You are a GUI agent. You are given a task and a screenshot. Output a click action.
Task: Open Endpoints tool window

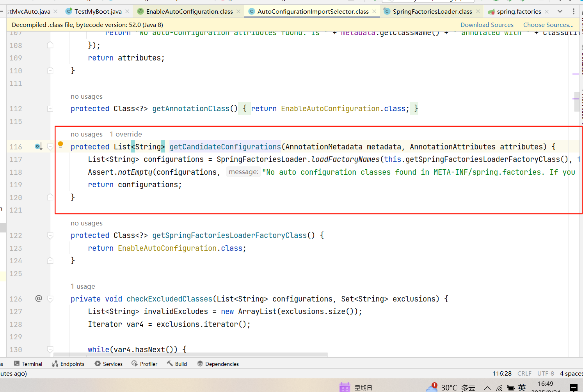pyautogui.click(x=68, y=364)
